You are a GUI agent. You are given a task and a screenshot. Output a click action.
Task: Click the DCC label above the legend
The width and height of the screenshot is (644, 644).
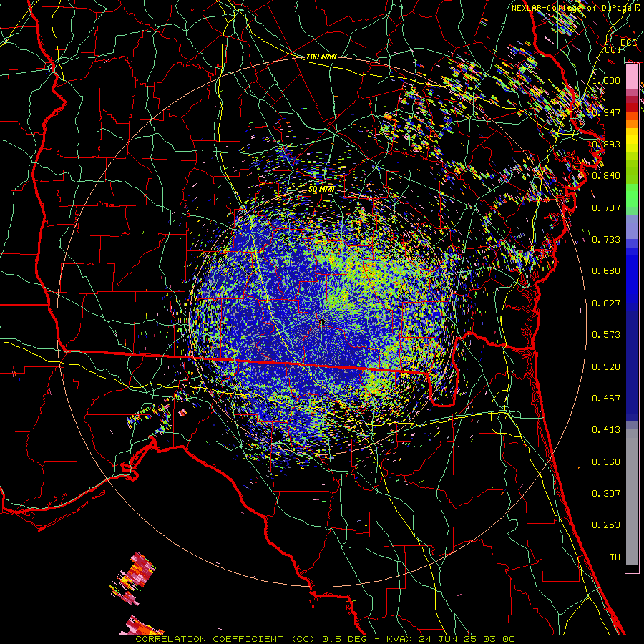[x=628, y=42]
